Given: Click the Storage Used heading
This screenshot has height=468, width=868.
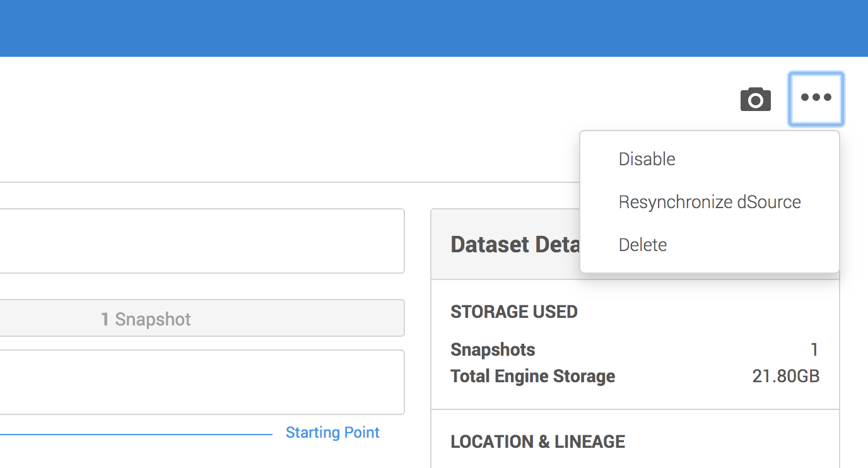Looking at the screenshot, I should [x=514, y=312].
